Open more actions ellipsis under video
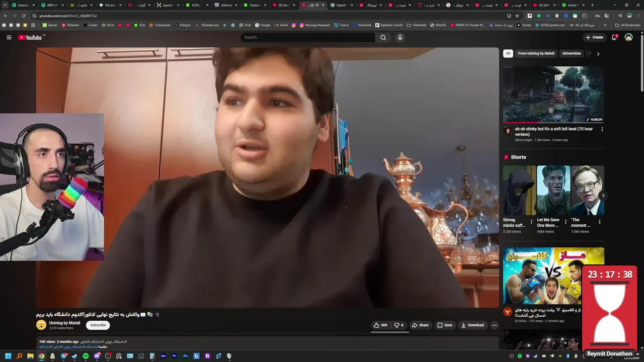This screenshot has width=644, height=362. click(494, 325)
